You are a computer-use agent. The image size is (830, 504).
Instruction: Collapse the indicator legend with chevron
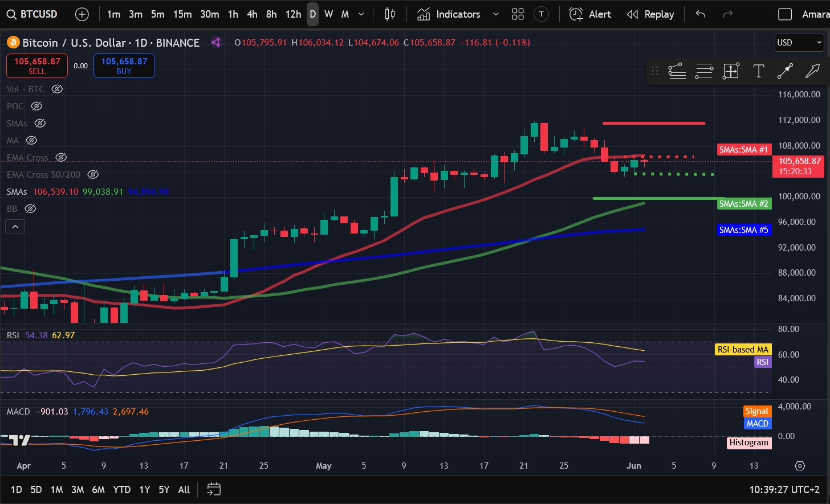point(15,227)
